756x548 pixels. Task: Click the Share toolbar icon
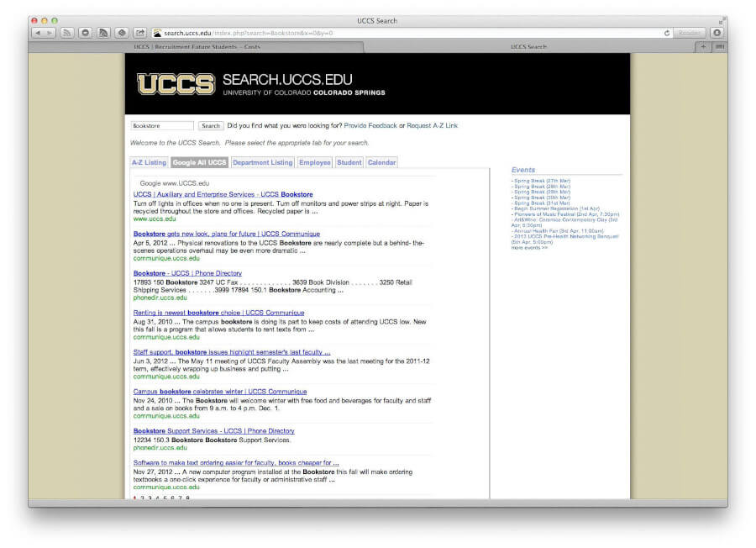tap(139, 34)
